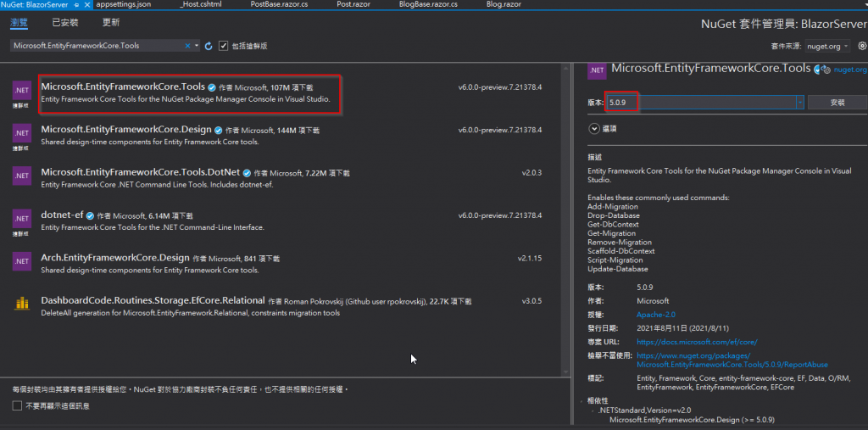The height and width of the screenshot is (430, 868).
Task: Click the .NETStandard,Version=v2.0 dependency entry
Action: 644,410
